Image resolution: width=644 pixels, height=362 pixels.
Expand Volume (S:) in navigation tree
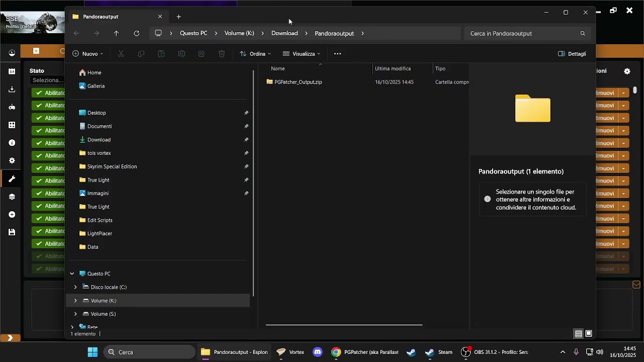coord(75,314)
